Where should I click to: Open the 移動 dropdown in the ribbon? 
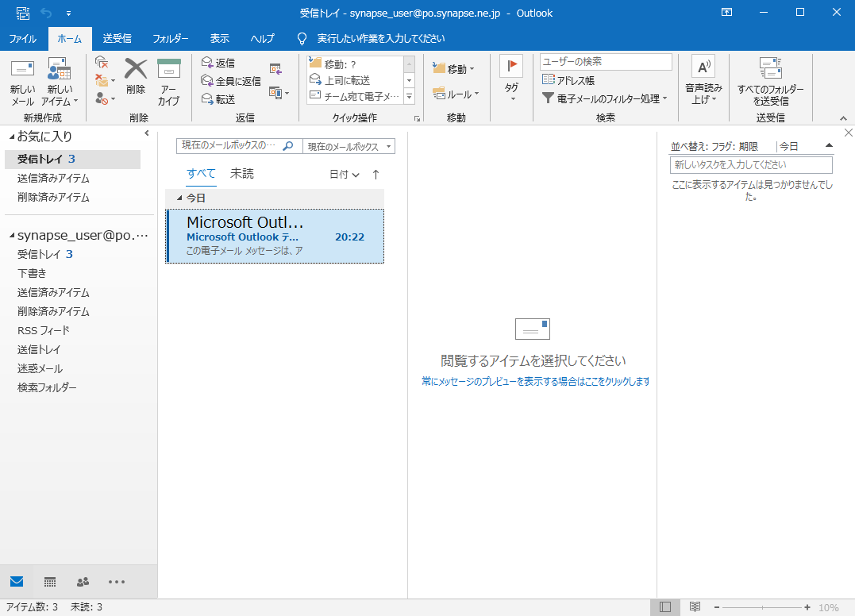453,69
